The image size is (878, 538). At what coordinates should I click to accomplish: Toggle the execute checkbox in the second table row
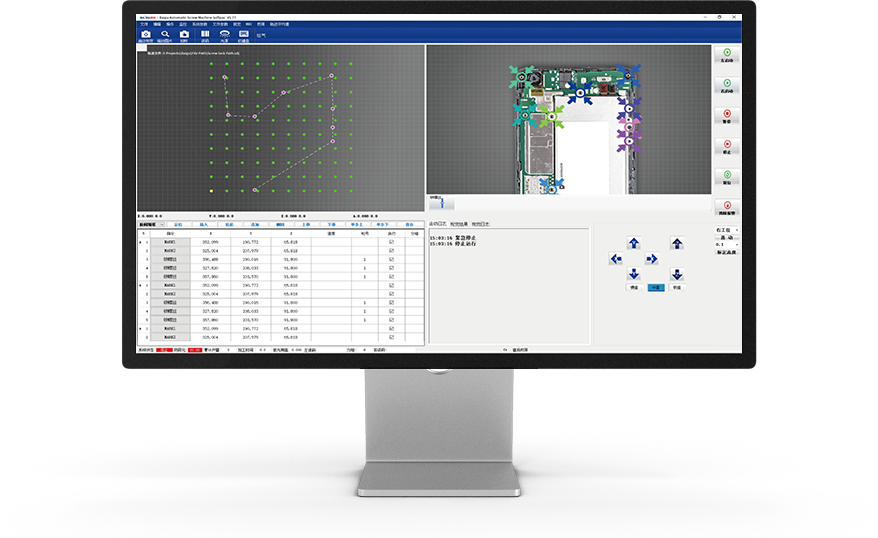[x=391, y=250]
